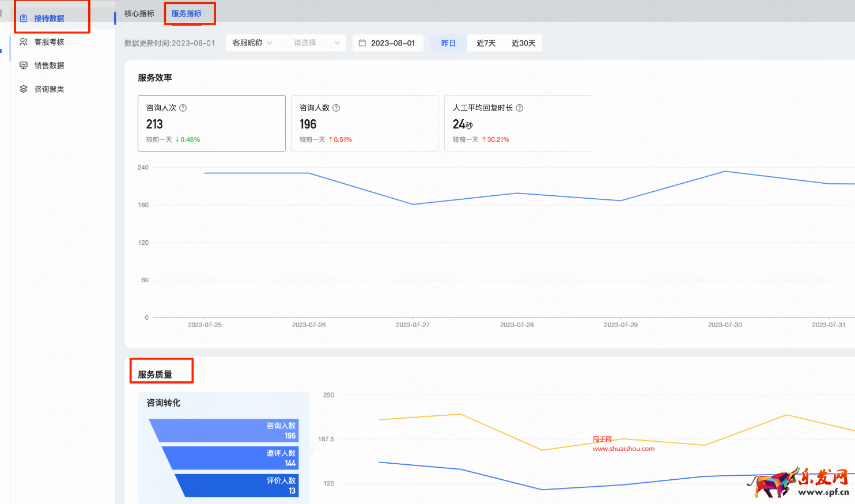Image resolution: width=855 pixels, height=504 pixels.
Task: Select 昨日 time range
Action: [x=449, y=43]
